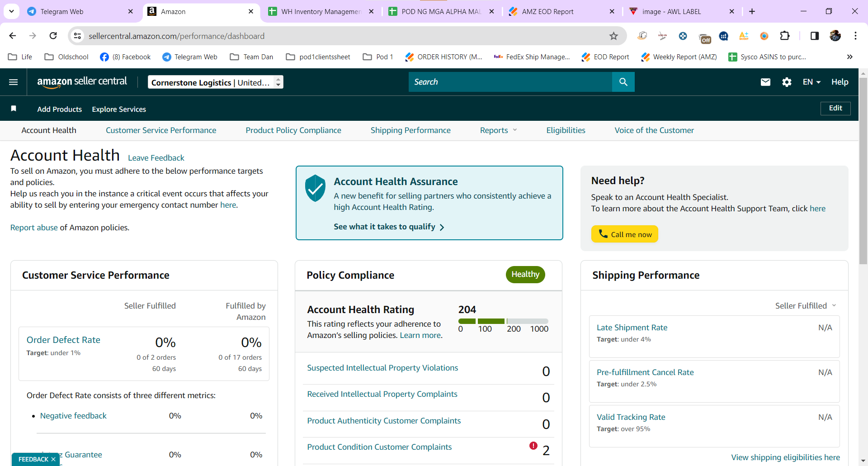Open the Help link

(x=840, y=82)
